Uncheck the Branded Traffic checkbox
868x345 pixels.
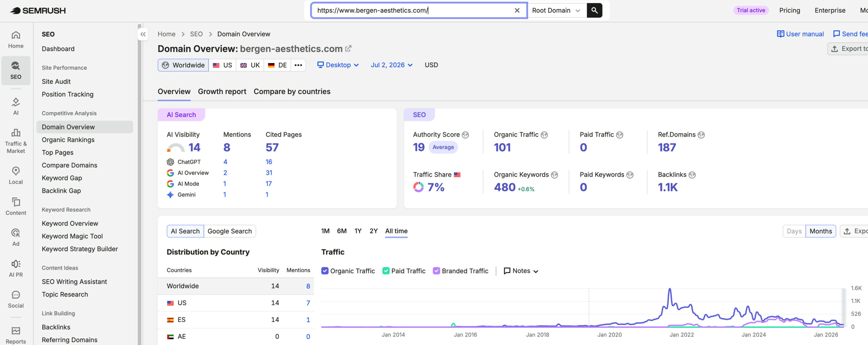[436, 271]
